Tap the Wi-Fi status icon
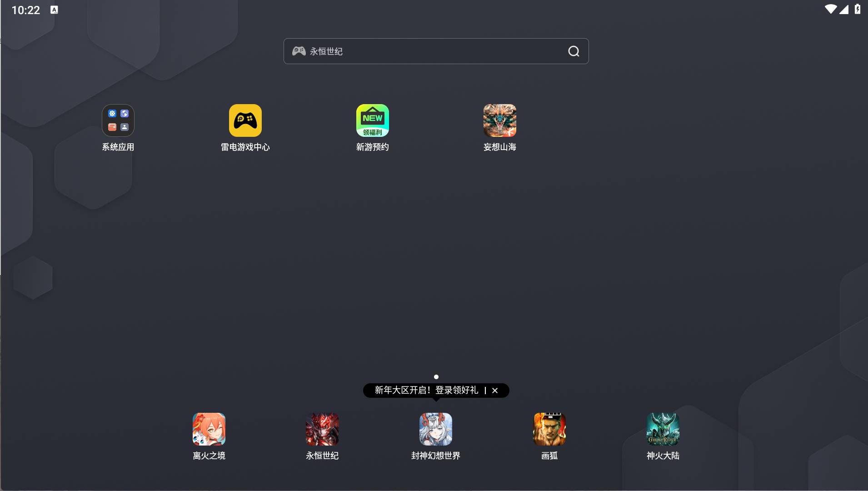The width and height of the screenshot is (868, 491). [x=830, y=10]
